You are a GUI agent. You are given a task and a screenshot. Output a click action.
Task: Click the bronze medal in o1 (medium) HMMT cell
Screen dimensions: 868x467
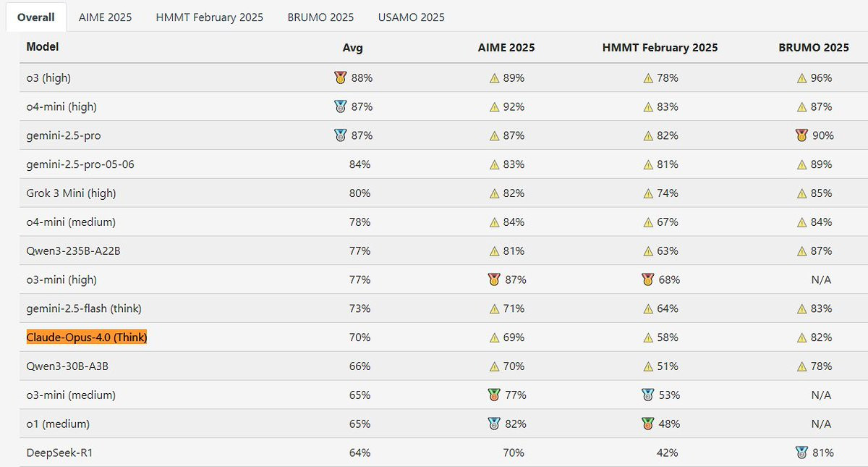[x=647, y=424]
